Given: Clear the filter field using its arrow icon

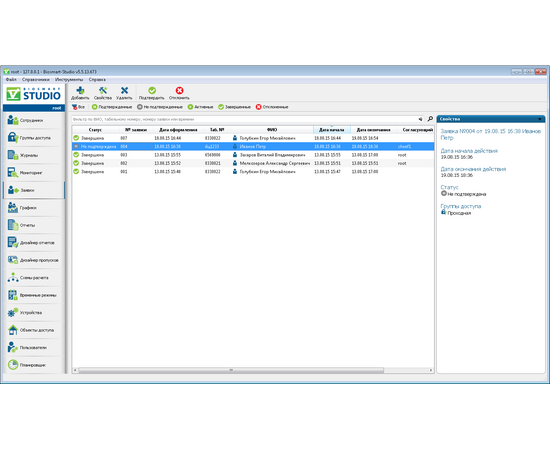Looking at the screenshot, I should (x=420, y=119).
